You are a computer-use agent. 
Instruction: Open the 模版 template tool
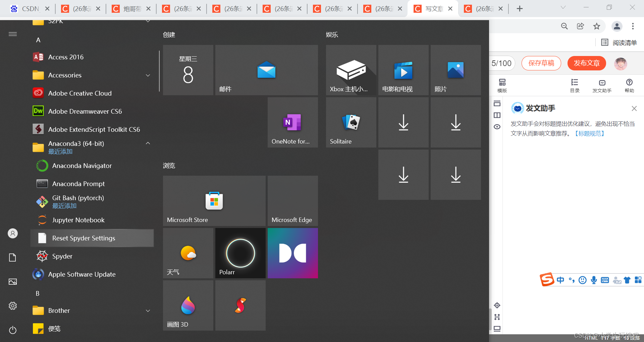pyautogui.click(x=502, y=85)
